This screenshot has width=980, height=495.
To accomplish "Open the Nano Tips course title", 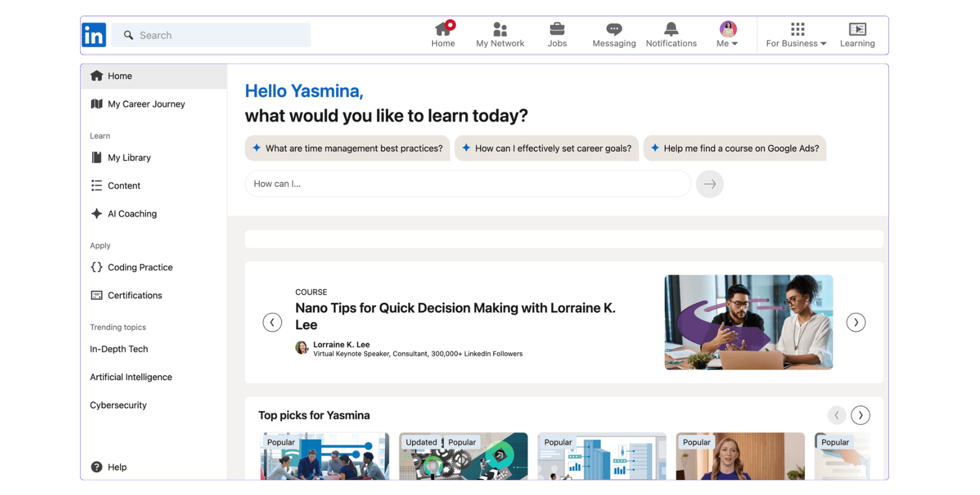I will click(455, 316).
